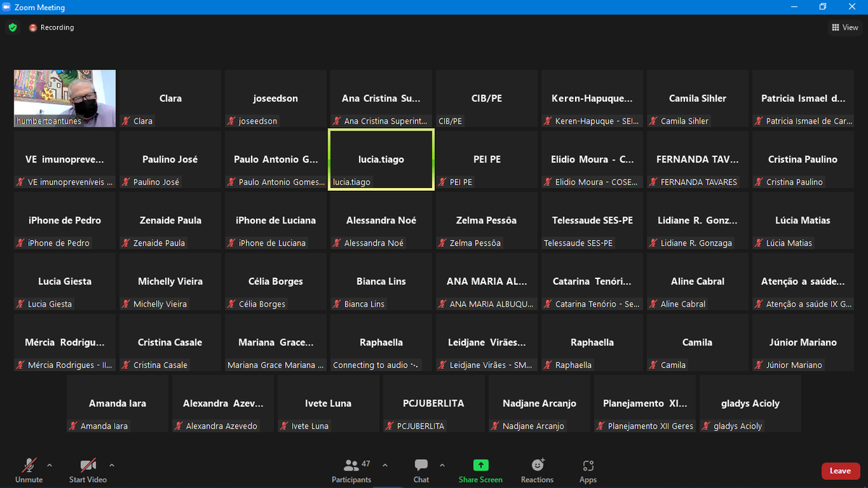This screenshot has width=868, height=488.
Task: Click the name label 'iPhone de Pedro'
Action: (59, 243)
